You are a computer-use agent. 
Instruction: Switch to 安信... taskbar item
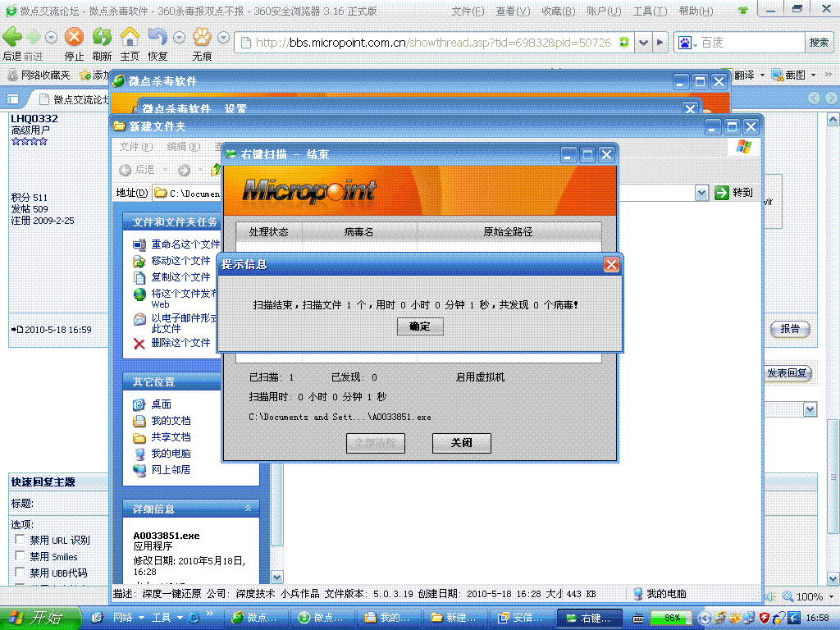[523, 619]
